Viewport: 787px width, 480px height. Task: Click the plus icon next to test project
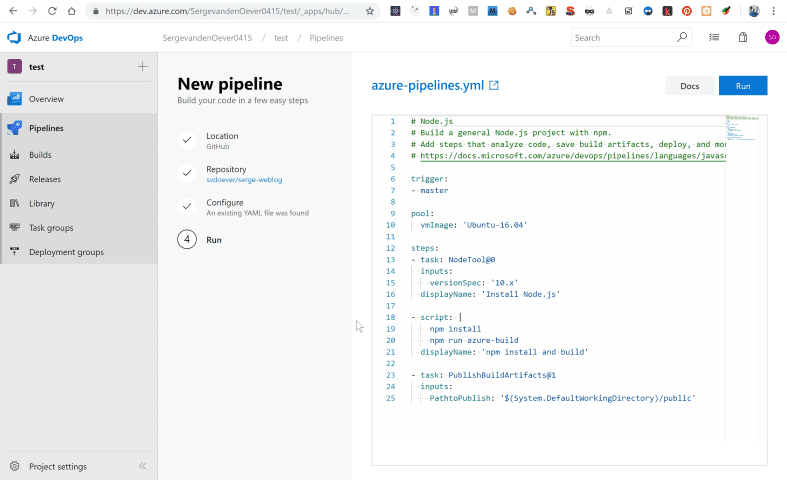142,67
